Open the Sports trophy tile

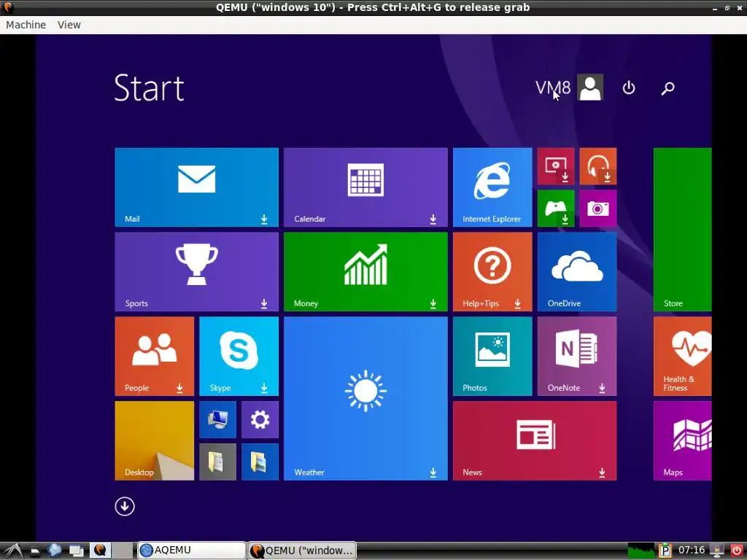click(196, 271)
